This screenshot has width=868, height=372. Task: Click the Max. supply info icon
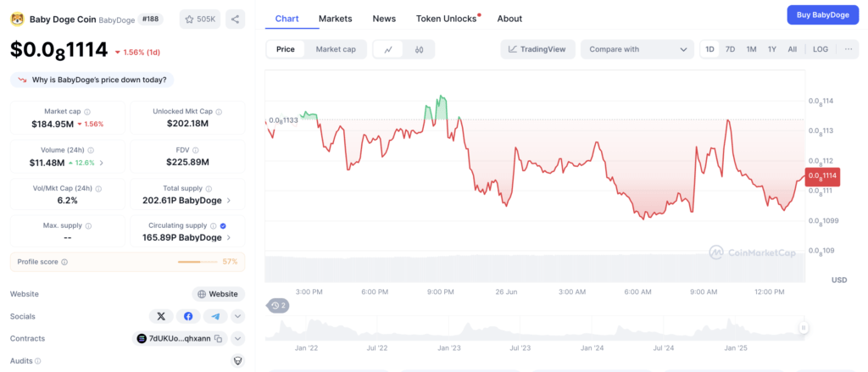[88, 226]
